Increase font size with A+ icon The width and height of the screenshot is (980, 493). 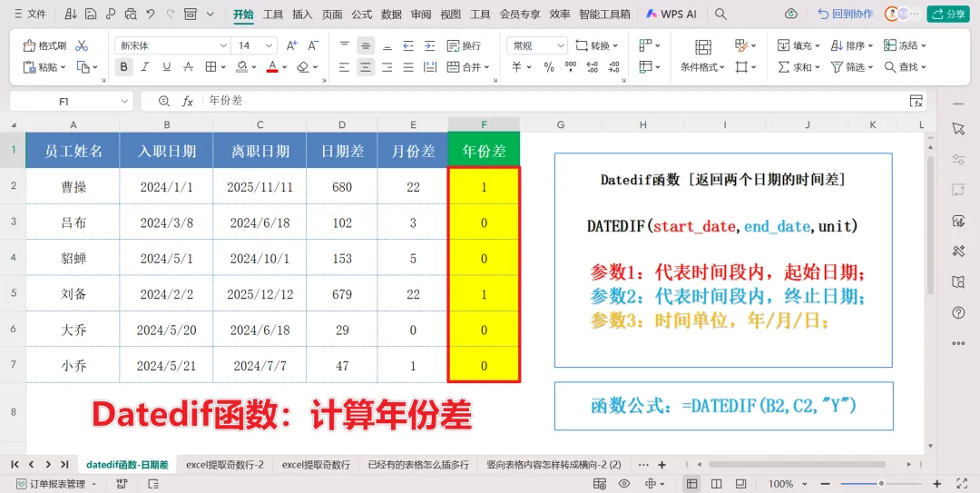[x=292, y=45]
